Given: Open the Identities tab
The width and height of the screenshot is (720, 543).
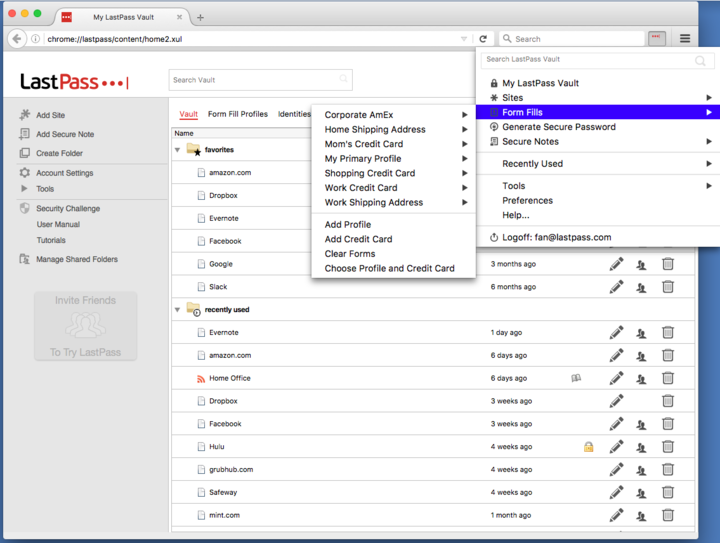Looking at the screenshot, I should (294, 114).
